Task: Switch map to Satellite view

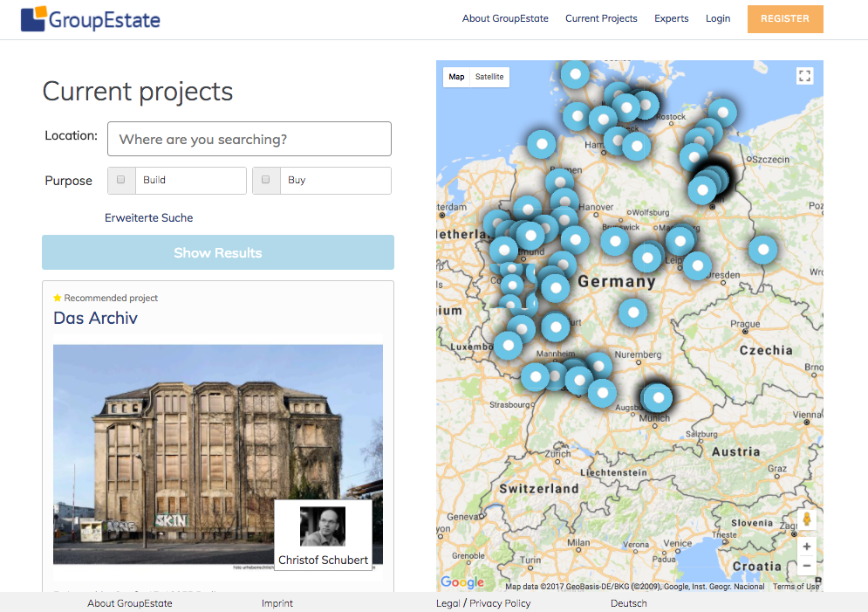Action: [x=489, y=77]
